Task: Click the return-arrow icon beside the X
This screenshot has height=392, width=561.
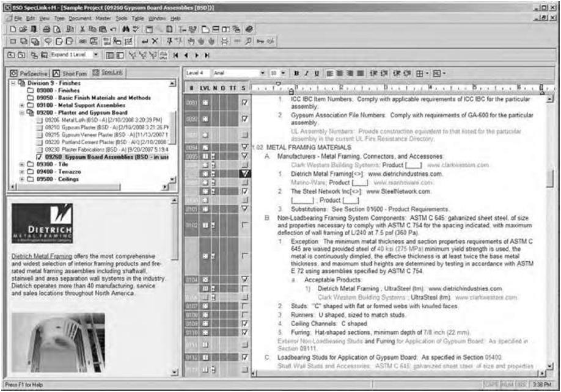Action: pyautogui.click(x=145, y=42)
